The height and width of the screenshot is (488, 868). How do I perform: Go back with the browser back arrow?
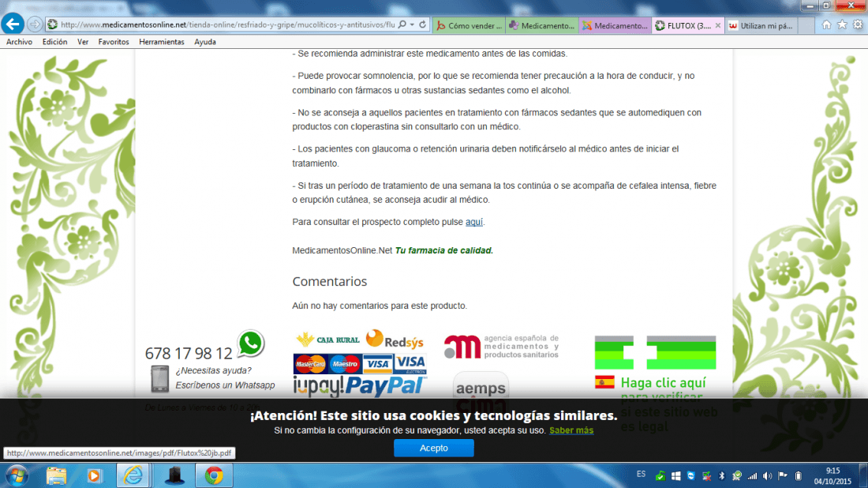coord(13,24)
